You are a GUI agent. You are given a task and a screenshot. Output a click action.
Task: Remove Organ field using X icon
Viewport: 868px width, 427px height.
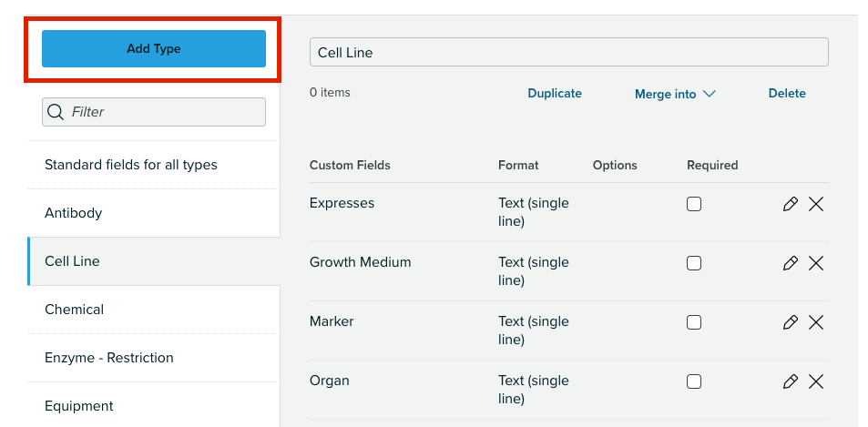point(816,381)
